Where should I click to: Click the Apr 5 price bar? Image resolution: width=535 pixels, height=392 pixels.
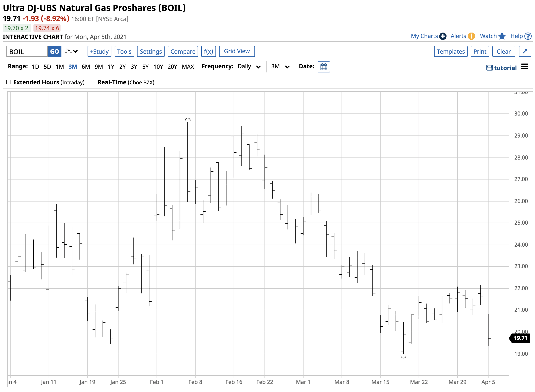pyautogui.click(x=488, y=330)
